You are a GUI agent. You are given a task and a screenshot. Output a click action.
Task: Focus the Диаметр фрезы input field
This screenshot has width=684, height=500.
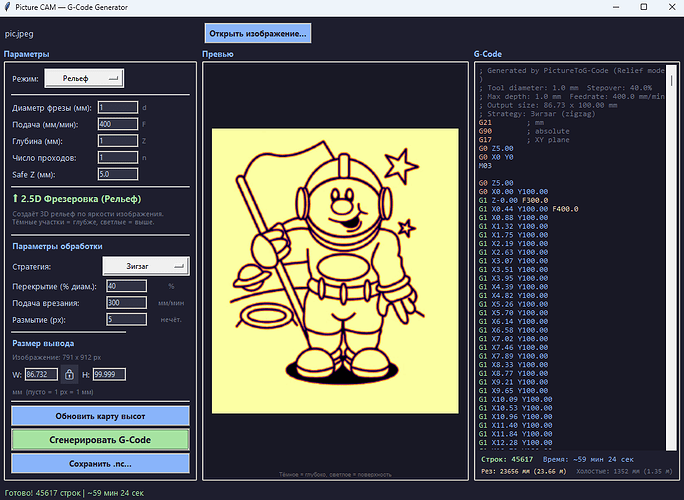click(x=117, y=107)
